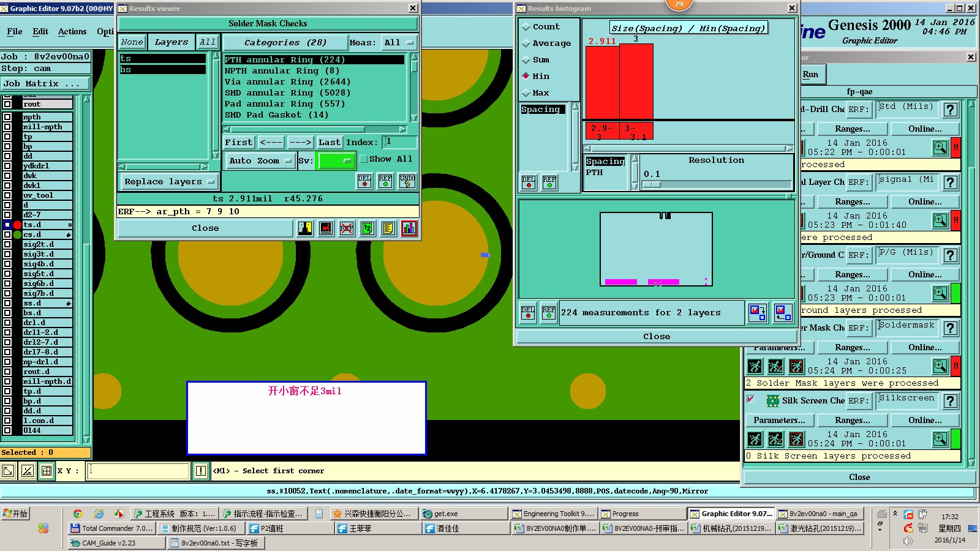The height and width of the screenshot is (551, 980).
Task: Click help question mark for Soldermask ERF
Action: pos(950,328)
